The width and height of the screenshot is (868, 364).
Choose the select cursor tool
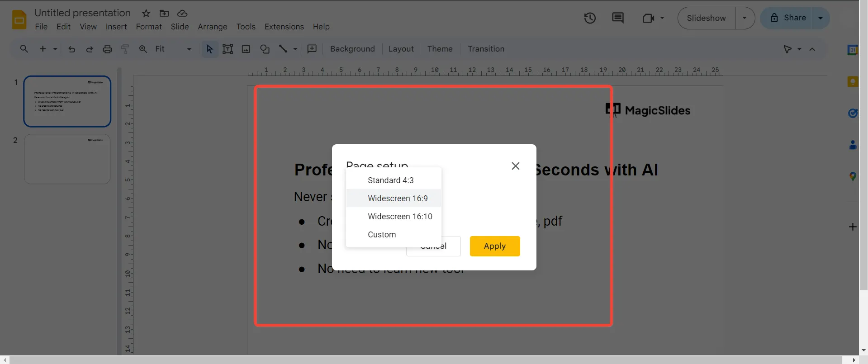coord(209,49)
